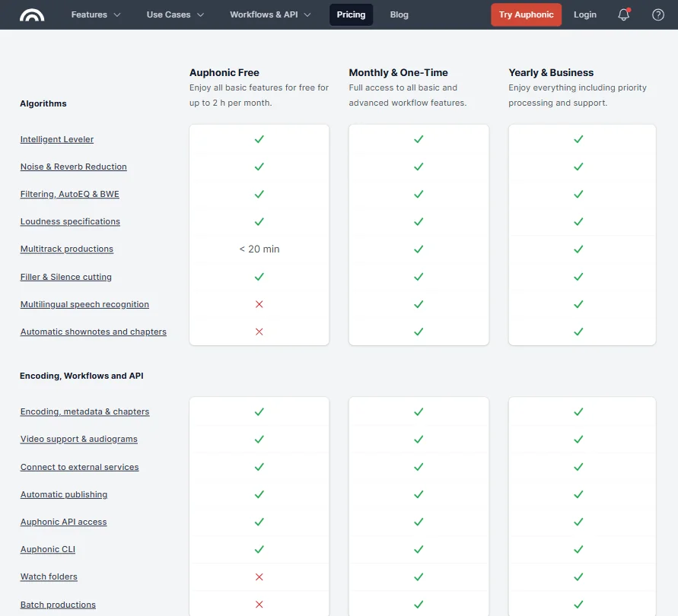Click Monthly checkmark for Encoding, metadata & chapters
This screenshot has height=616, width=678.
pos(419,411)
